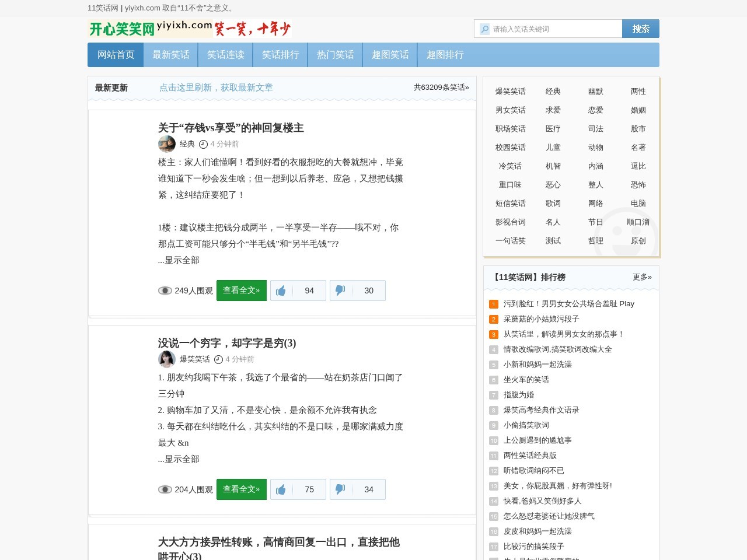Expand the ranking list via 更多»
747x560 pixels.
pos(641,278)
